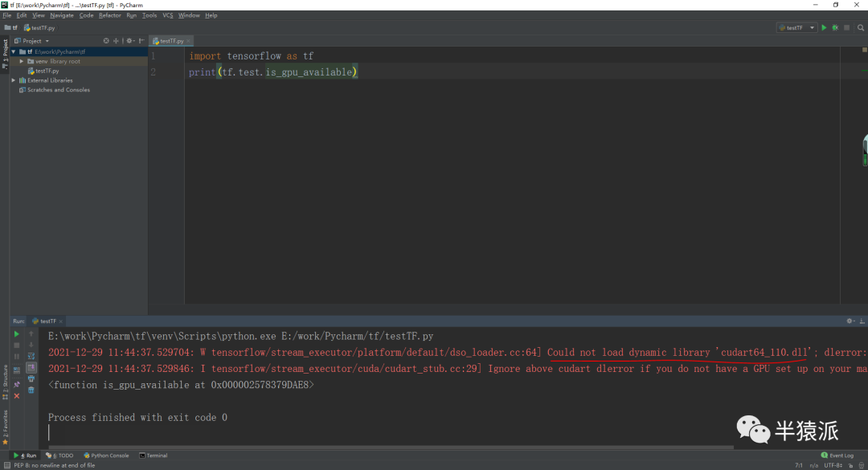Open the Code menu
The image size is (868, 470).
pos(86,15)
